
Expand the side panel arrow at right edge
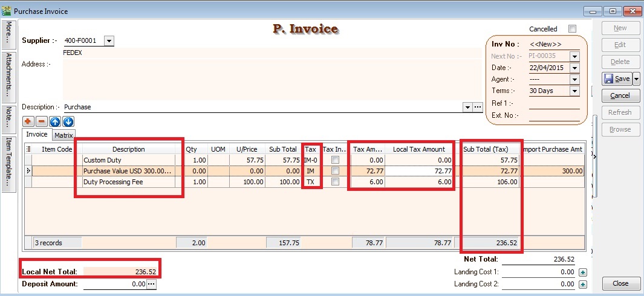(x=595, y=156)
